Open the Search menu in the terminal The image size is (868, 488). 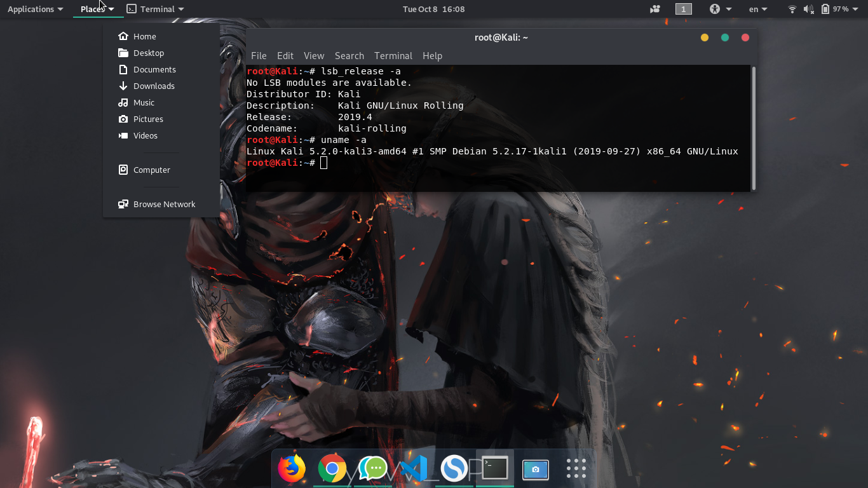point(349,56)
